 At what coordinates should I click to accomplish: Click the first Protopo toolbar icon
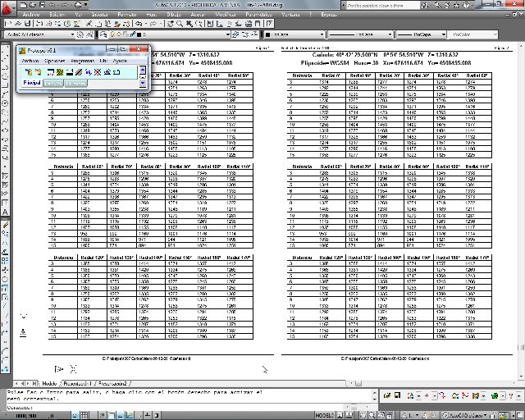click(29, 72)
